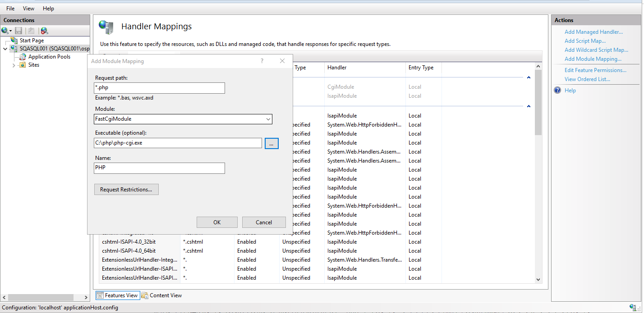Viewport: 644px width, 313px height.
Task: Browse for executable using the ellipsis button
Action: pos(271,143)
